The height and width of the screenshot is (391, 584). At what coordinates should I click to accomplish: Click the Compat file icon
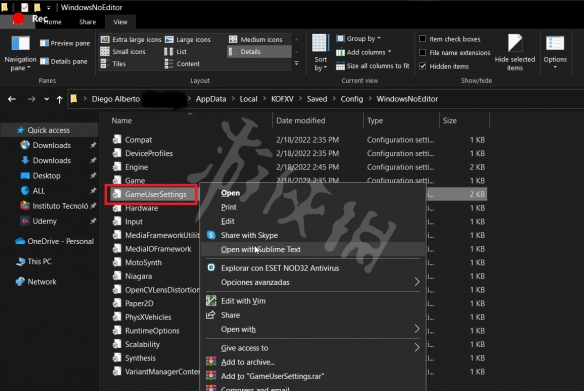coord(117,139)
